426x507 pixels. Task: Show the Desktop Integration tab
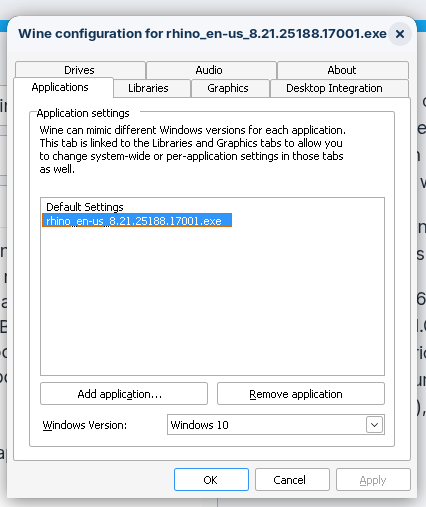coord(334,88)
